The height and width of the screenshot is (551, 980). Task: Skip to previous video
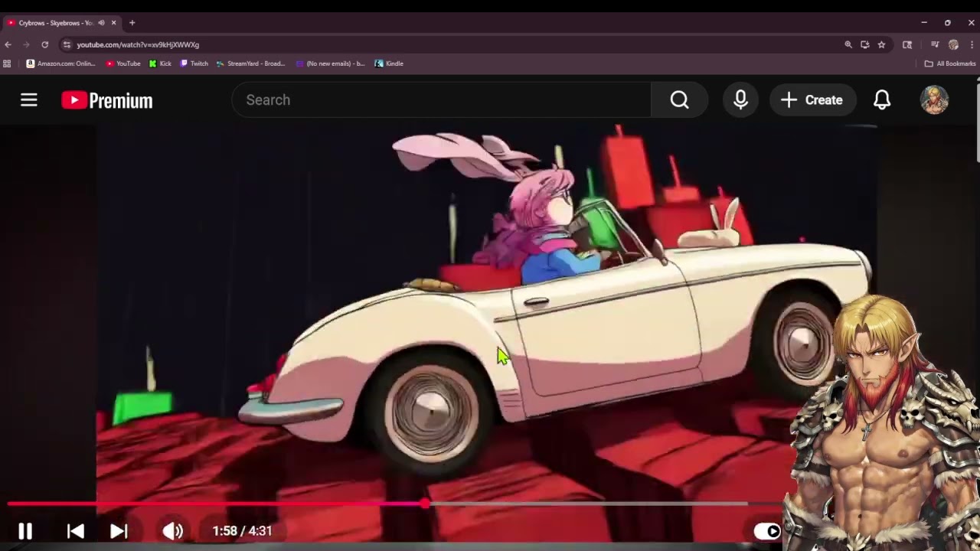(75, 531)
